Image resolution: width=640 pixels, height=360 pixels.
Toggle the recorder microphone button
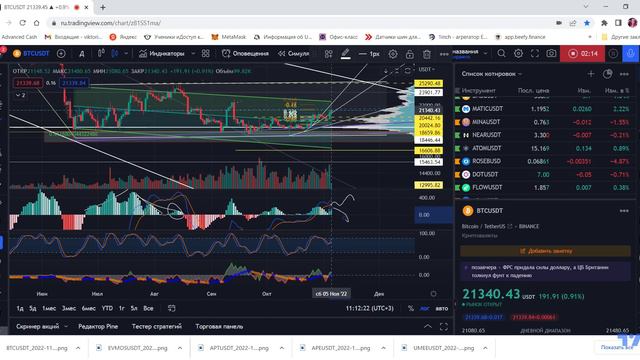[631, 53]
